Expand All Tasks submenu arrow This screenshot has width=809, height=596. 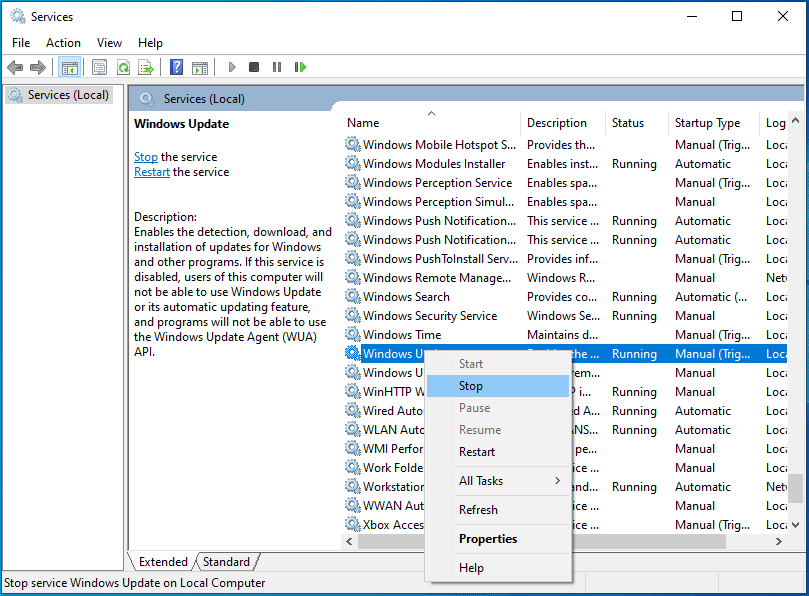[557, 480]
